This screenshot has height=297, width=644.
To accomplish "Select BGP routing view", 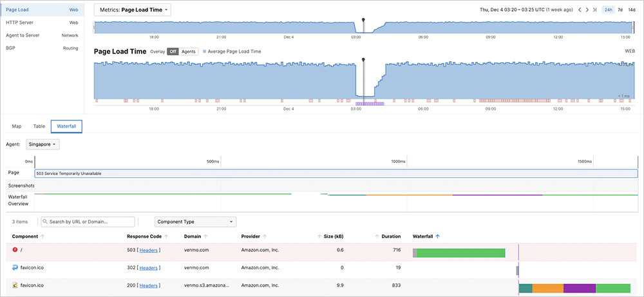I will pyautogui.click(x=43, y=48).
